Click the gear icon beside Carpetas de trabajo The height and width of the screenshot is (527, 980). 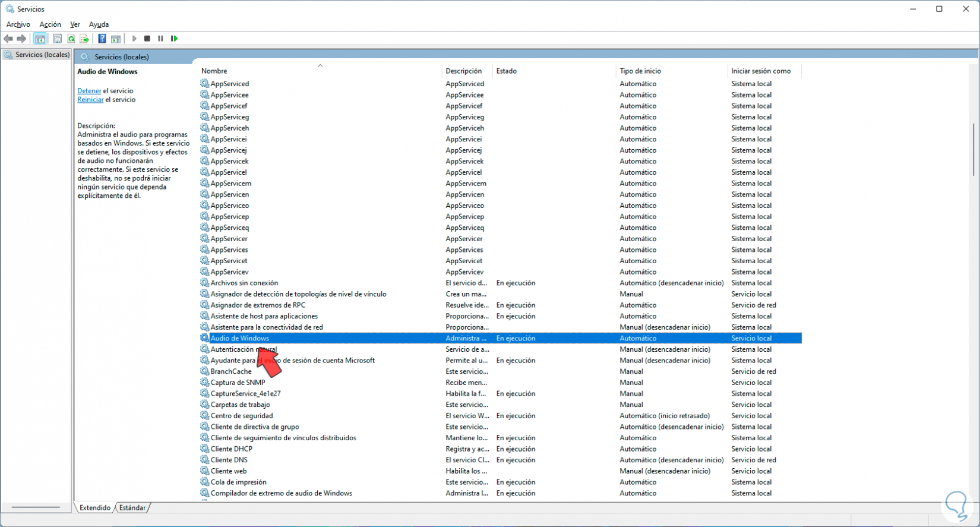[x=205, y=405]
